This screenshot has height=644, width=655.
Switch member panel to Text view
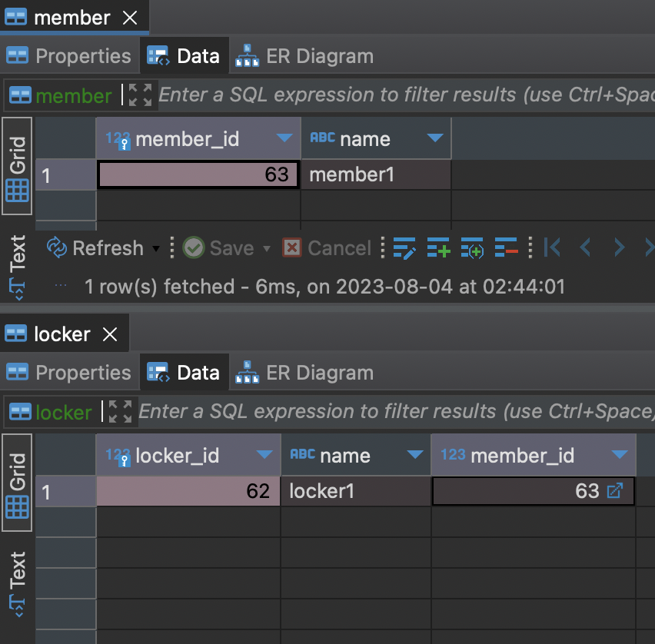point(17,267)
